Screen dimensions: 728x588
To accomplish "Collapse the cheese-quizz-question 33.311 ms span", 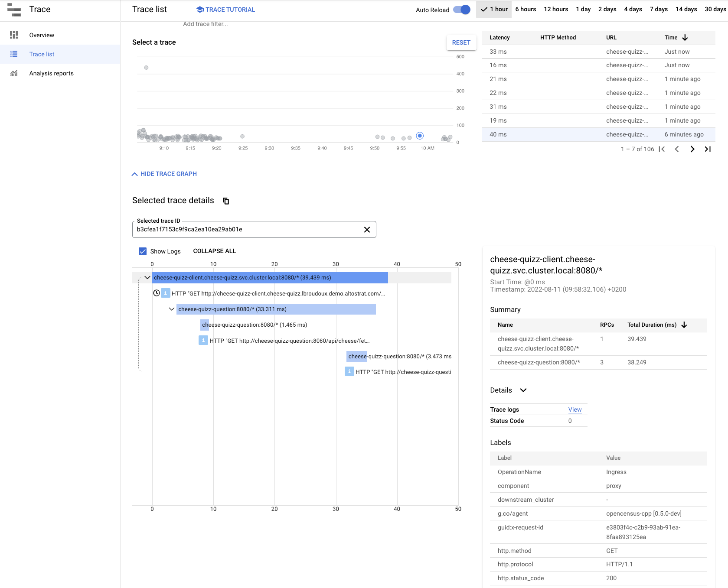I will click(172, 309).
